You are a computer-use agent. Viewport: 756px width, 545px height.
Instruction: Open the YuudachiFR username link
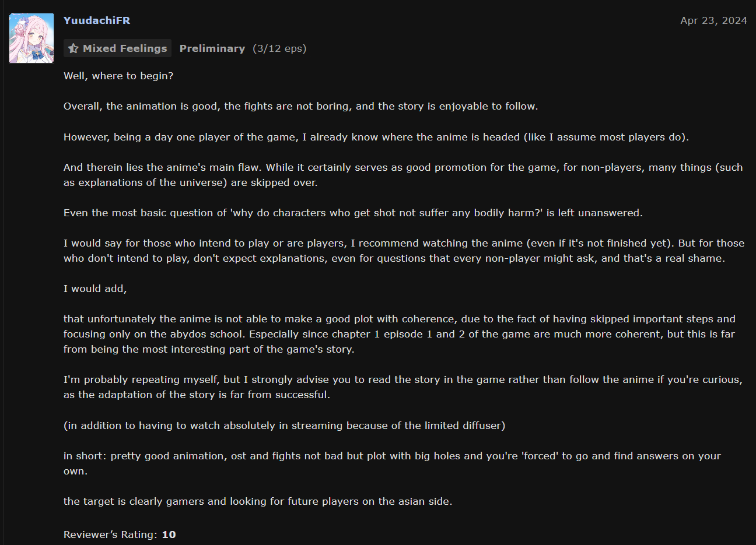[x=97, y=20]
